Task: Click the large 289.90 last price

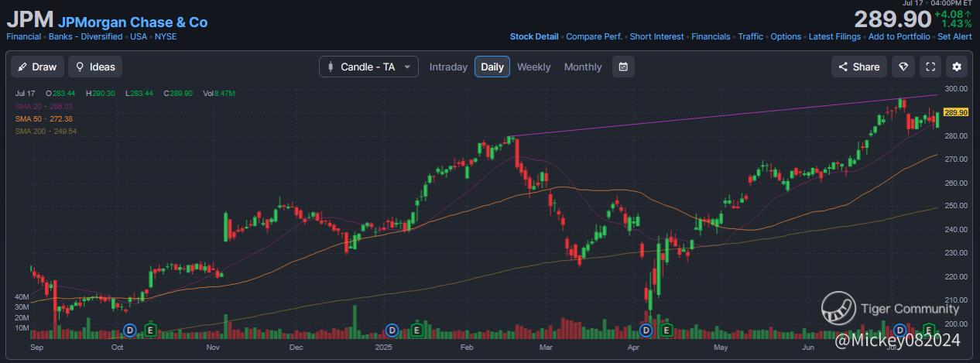Action: (892, 19)
